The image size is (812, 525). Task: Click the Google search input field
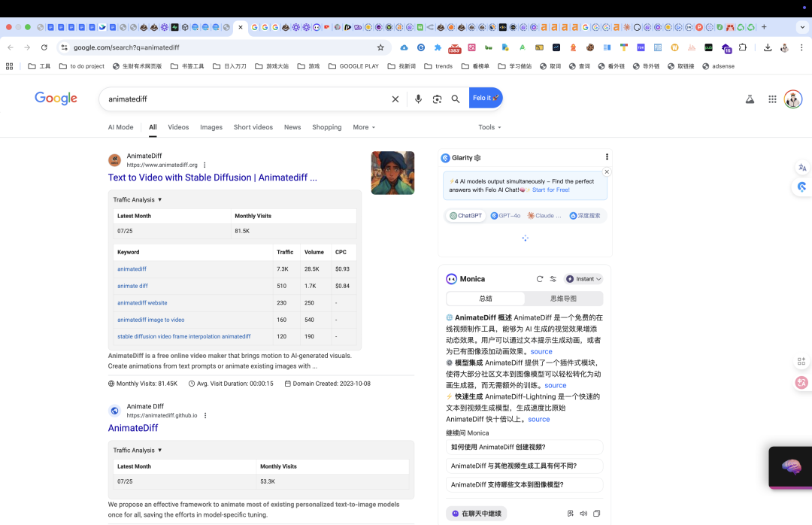[x=246, y=99]
